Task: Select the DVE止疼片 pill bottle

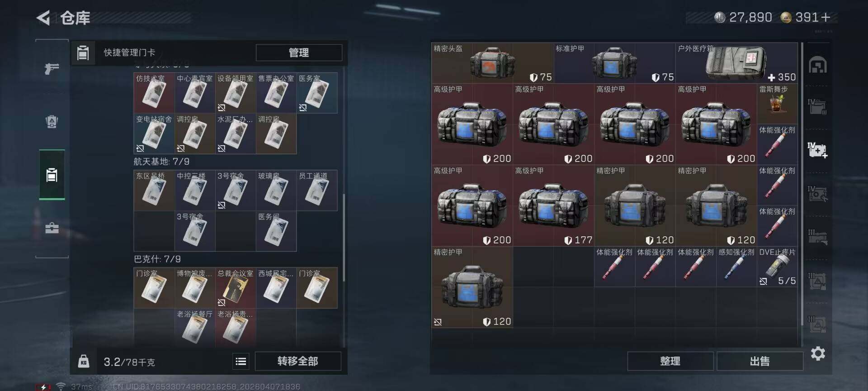Action: click(x=777, y=267)
